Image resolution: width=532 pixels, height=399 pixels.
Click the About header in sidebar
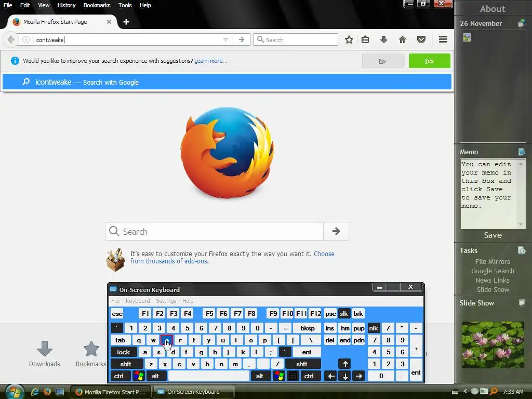pos(493,8)
